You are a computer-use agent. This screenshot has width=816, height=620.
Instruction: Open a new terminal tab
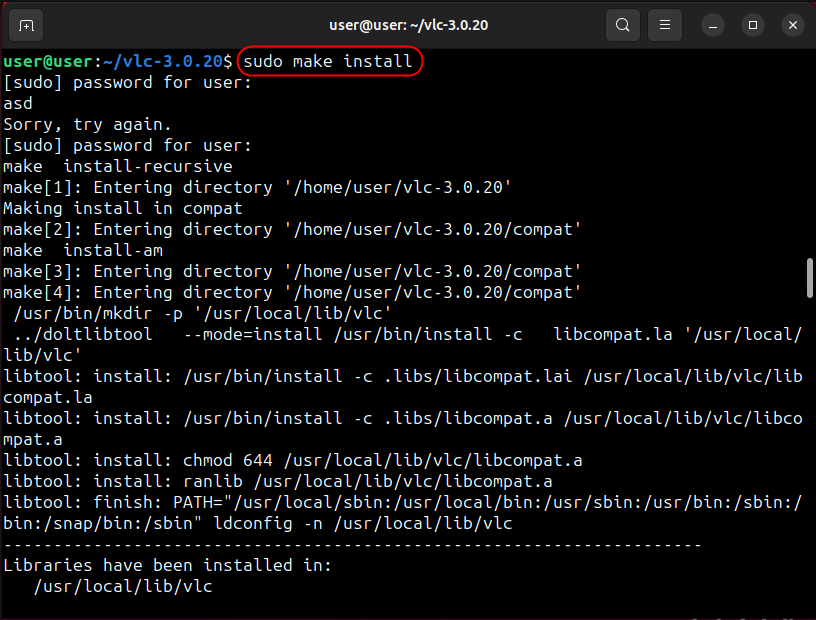(26, 25)
